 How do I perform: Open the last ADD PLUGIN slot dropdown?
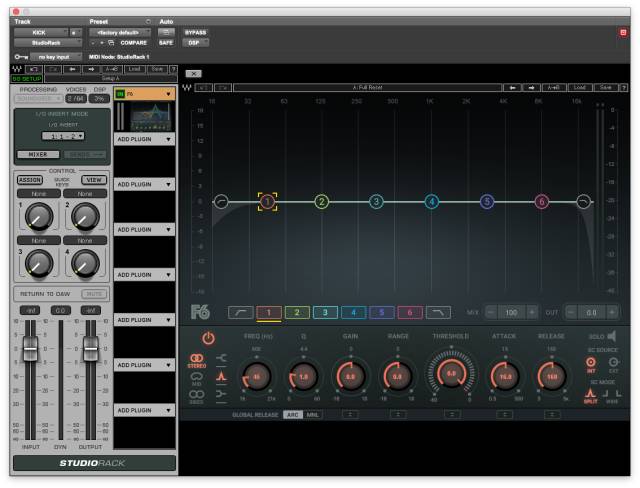click(x=144, y=410)
